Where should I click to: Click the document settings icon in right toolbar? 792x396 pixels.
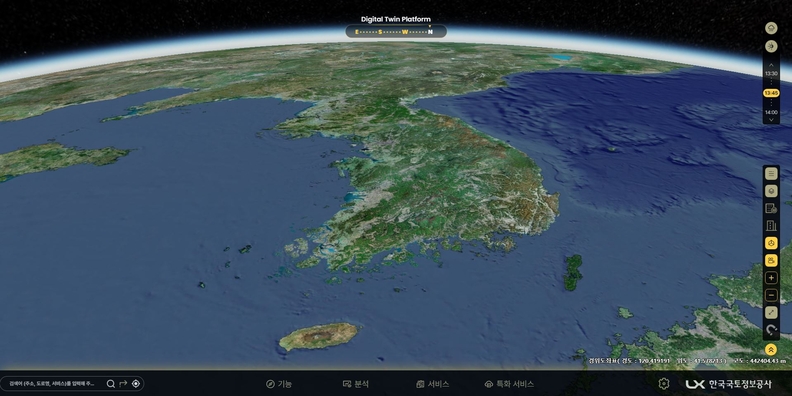pyautogui.click(x=771, y=209)
